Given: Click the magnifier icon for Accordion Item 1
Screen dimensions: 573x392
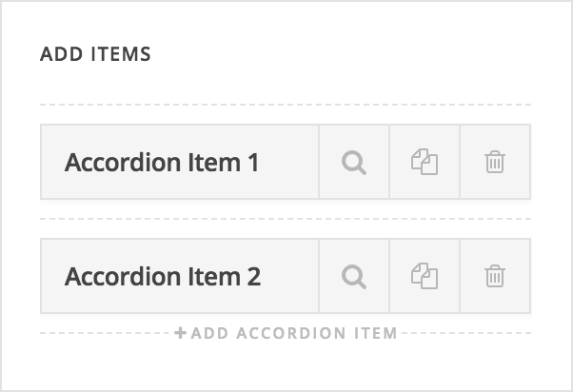Looking at the screenshot, I should pos(354,163).
